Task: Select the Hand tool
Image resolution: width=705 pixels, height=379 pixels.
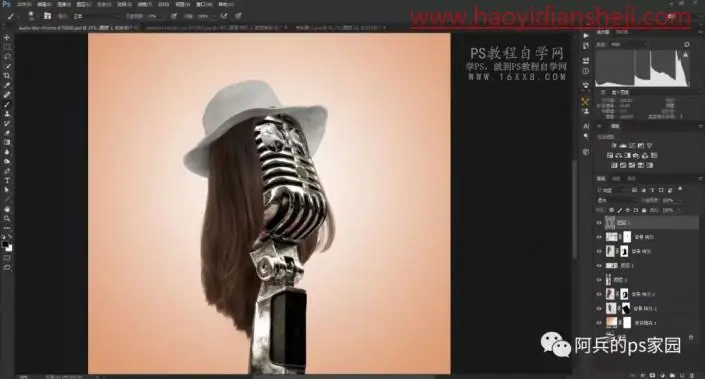Action: [7, 209]
